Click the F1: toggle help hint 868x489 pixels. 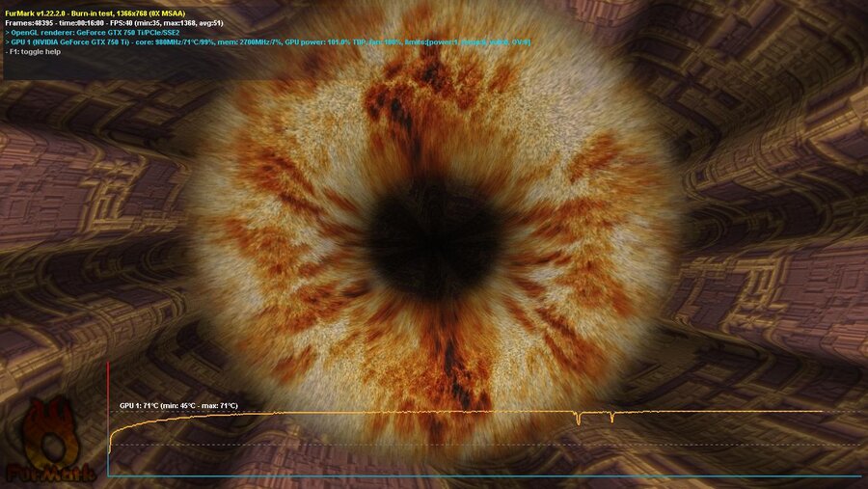(x=33, y=51)
